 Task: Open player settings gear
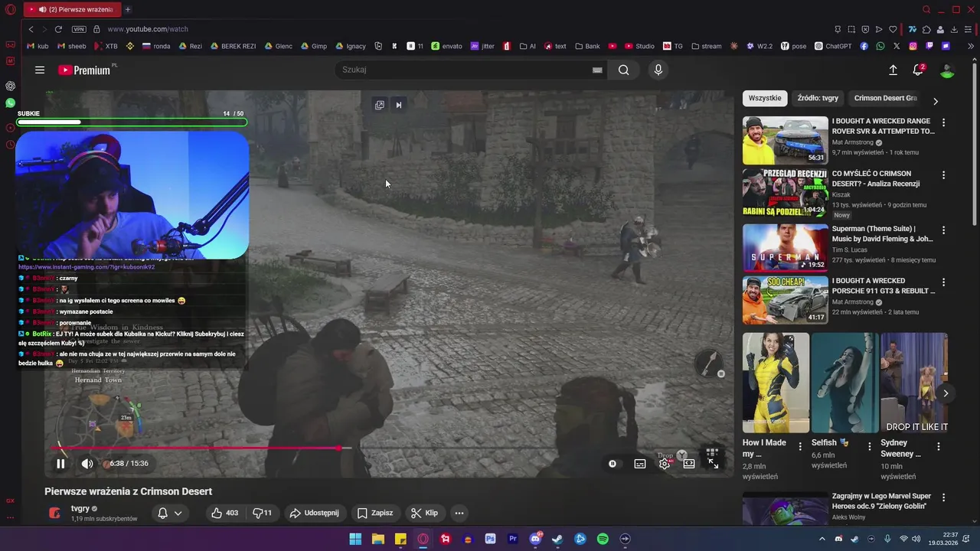[665, 464]
